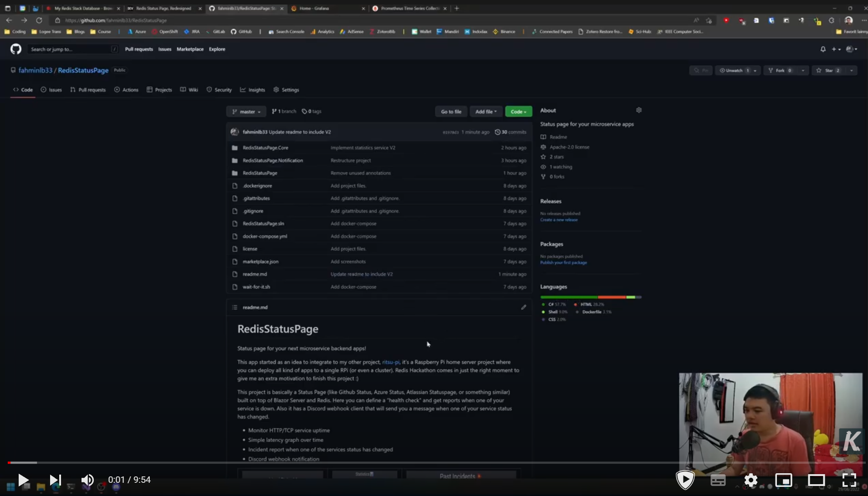Image resolution: width=868 pixels, height=496 pixels.
Task: Open the notifications bell
Action: (x=822, y=49)
